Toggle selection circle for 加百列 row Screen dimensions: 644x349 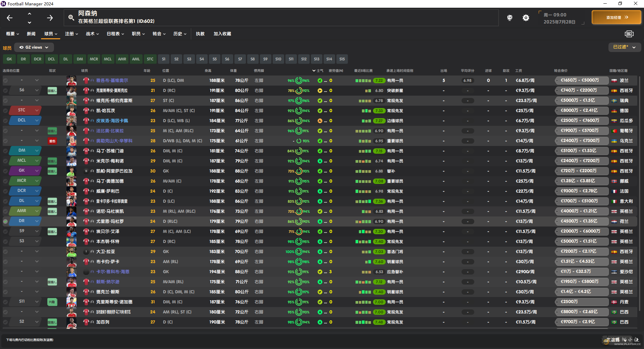[x=5, y=322]
